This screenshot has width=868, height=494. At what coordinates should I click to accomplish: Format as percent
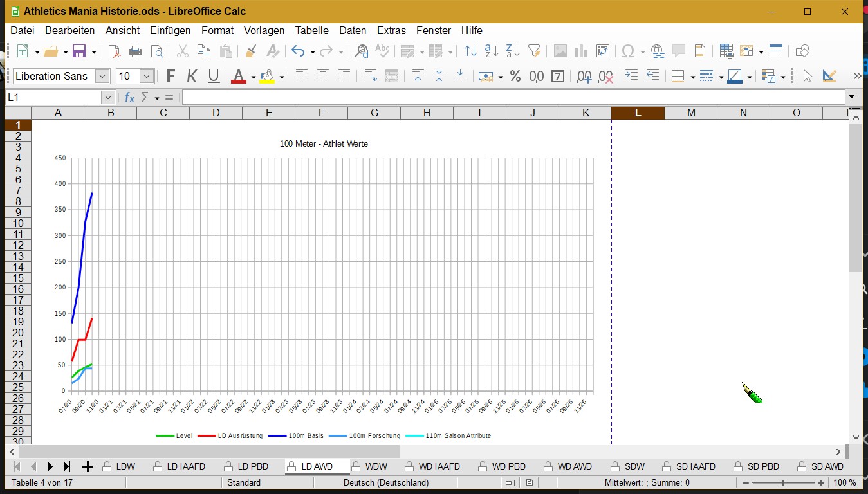[515, 77]
